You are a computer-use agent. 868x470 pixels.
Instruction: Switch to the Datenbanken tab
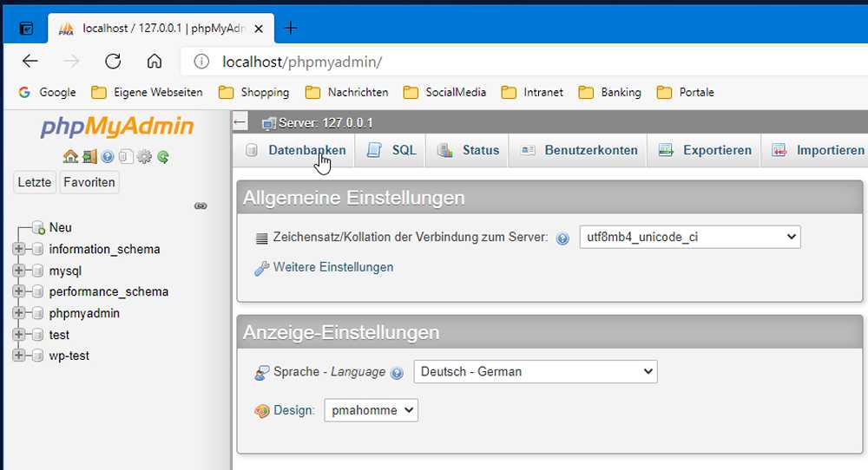tap(294, 150)
